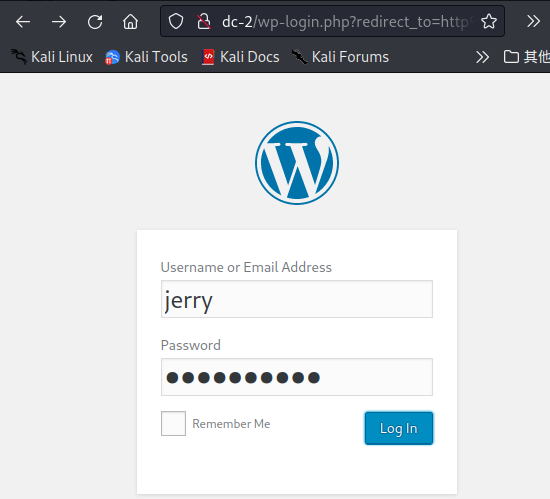Click the username field containing jerry
Image resolution: width=550 pixels, height=499 pixels.
coord(297,299)
